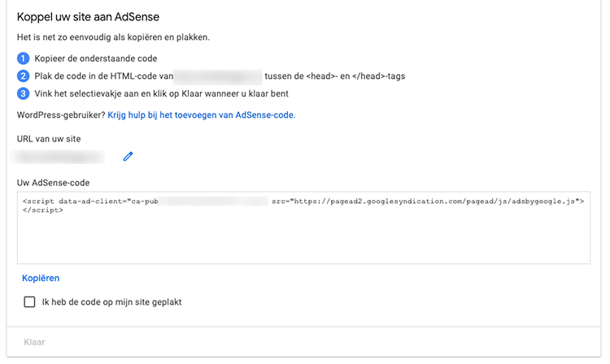Click the 'URL van uw site' label
Screen dimensions: 610x364
pyautogui.click(x=49, y=139)
